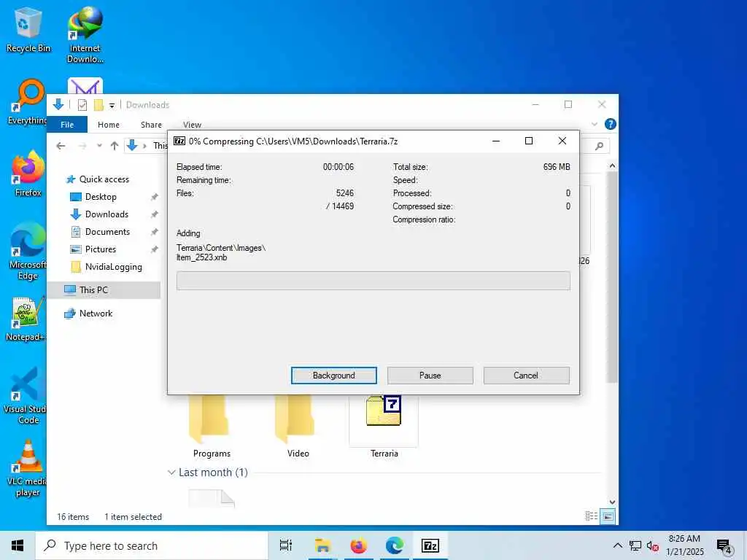747x560 pixels.
Task: Switch Explorer to details view
Action: point(591,516)
